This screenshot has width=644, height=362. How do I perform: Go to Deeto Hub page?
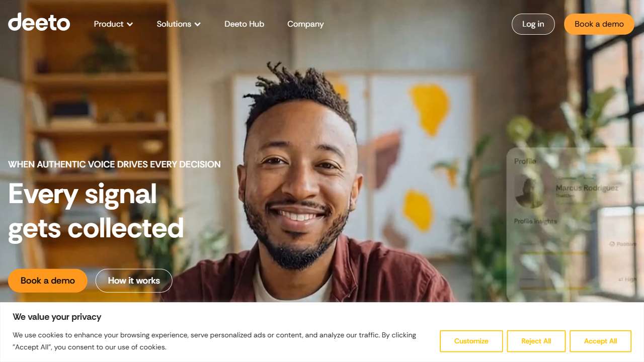(244, 24)
